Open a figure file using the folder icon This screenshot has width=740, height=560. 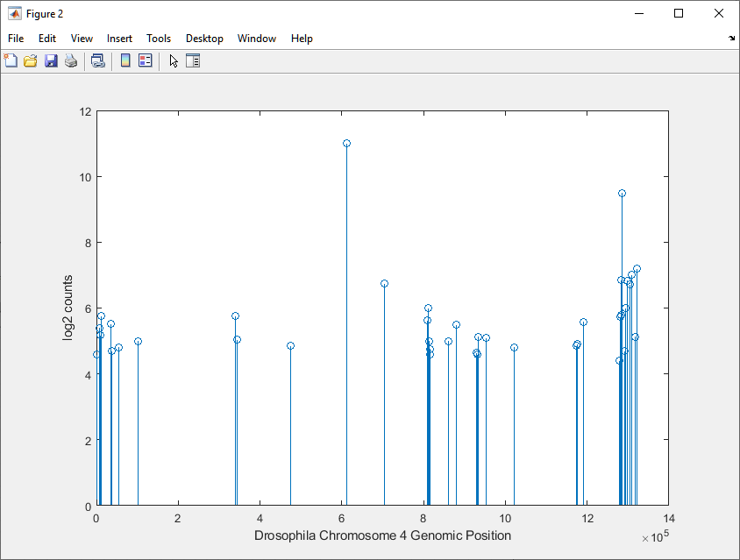tap(30, 60)
